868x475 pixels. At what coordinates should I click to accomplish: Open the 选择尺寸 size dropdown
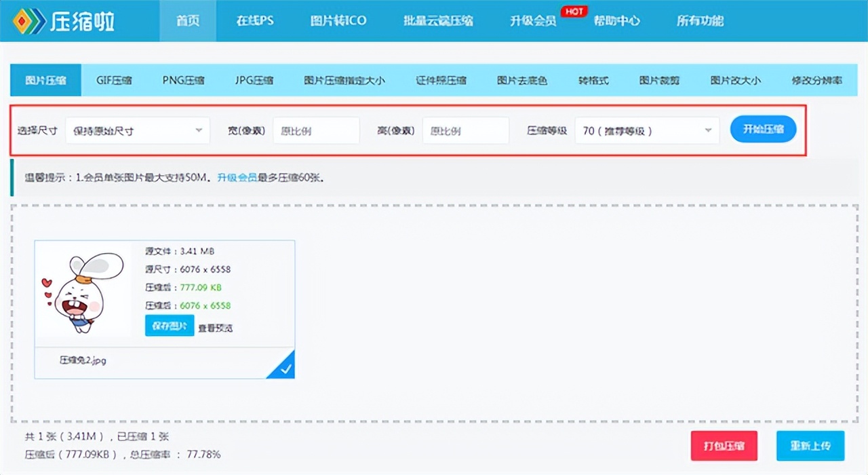pyautogui.click(x=138, y=130)
